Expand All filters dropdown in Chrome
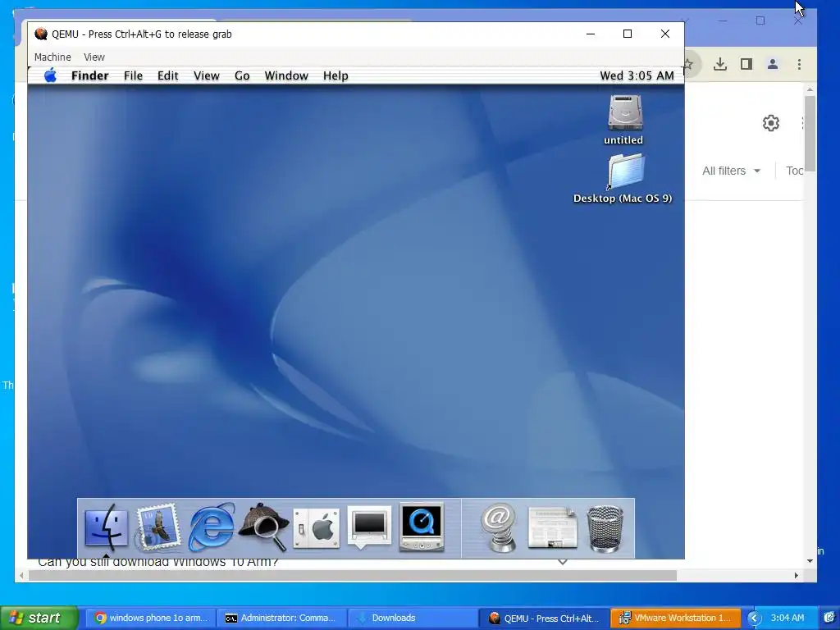Image resolution: width=840 pixels, height=630 pixels. pyautogui.click(x=731, y=171)
